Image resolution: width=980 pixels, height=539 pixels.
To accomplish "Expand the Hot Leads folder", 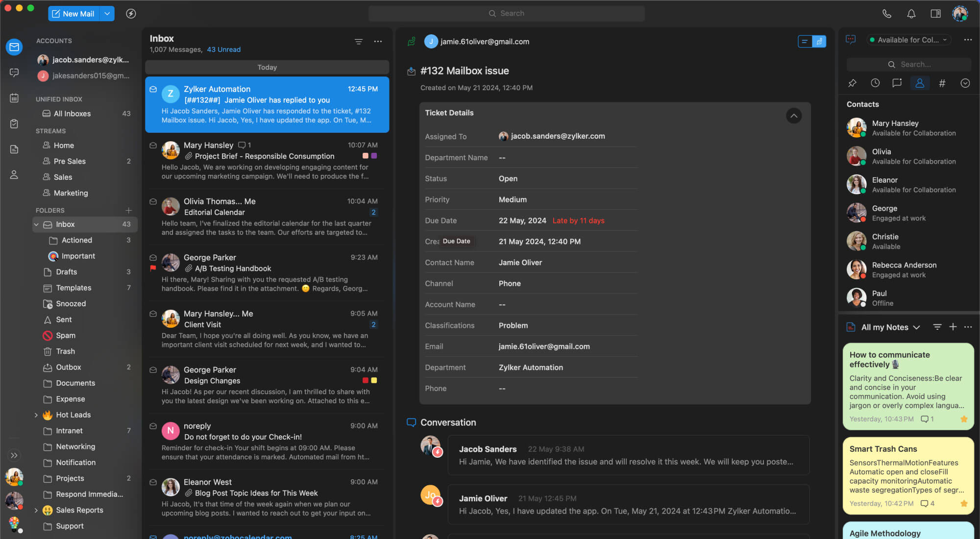I will 36,415.
